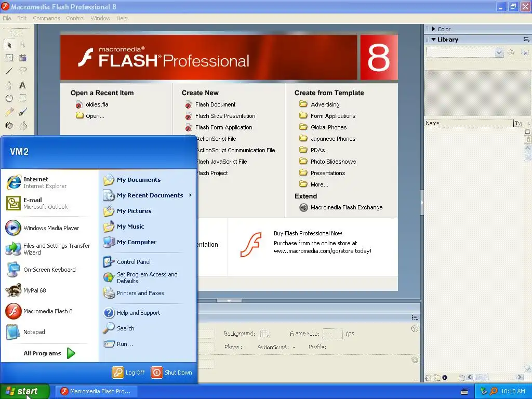Open the Window menu

point(100,18)
